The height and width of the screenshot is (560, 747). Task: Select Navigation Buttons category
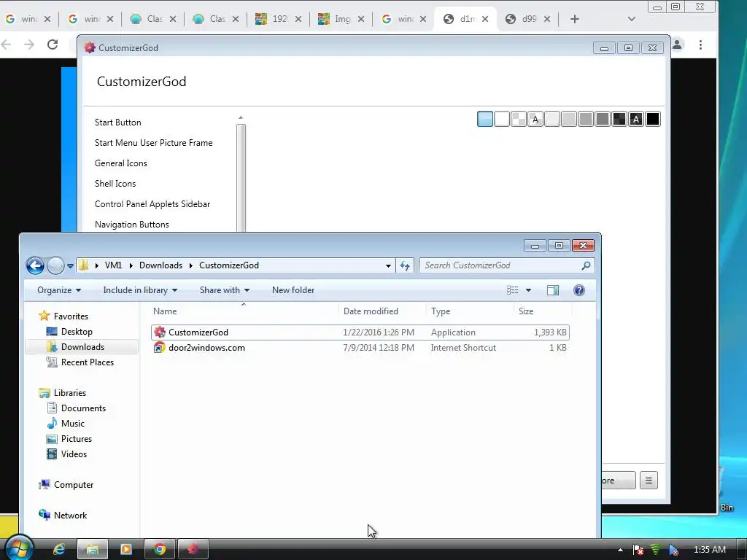pyautogui.click(x=131, y=225)
